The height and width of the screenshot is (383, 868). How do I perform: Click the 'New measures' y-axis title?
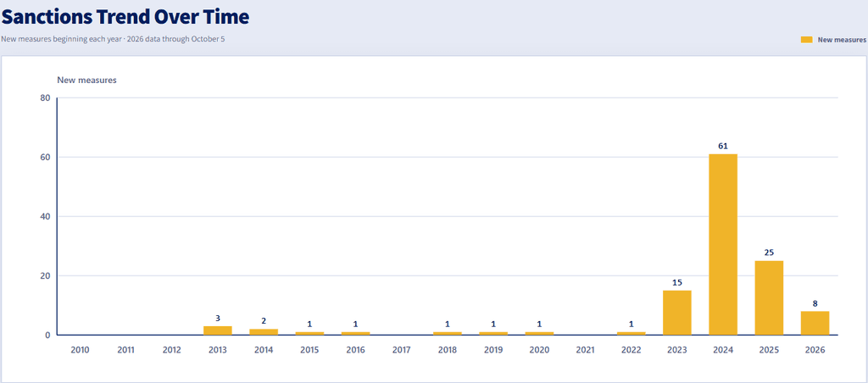87,80
